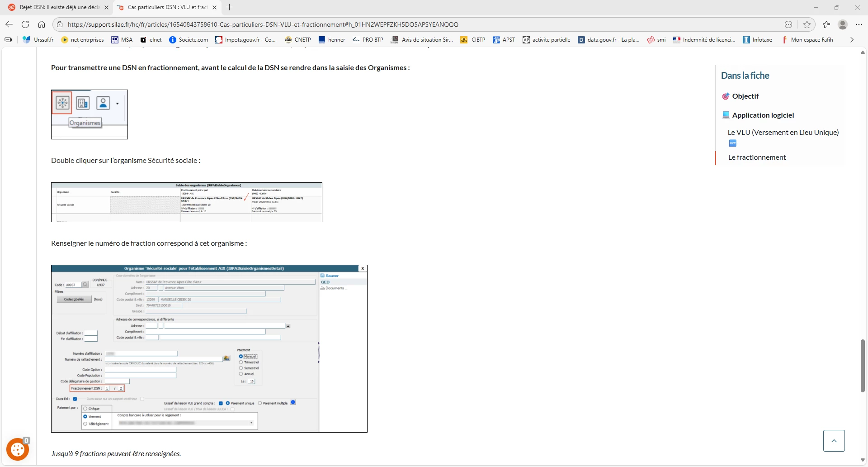Screen dimensions: 868x467
Task: Click the page vertical scrollbar thumb
Action: tap(863, 366)
